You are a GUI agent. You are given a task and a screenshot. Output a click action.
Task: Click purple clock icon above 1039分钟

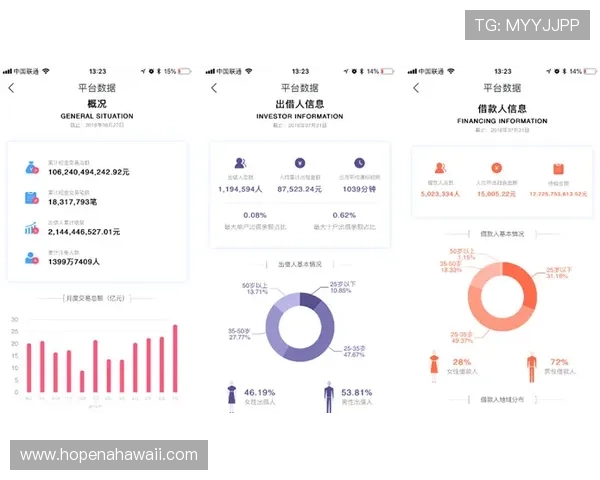359,163
